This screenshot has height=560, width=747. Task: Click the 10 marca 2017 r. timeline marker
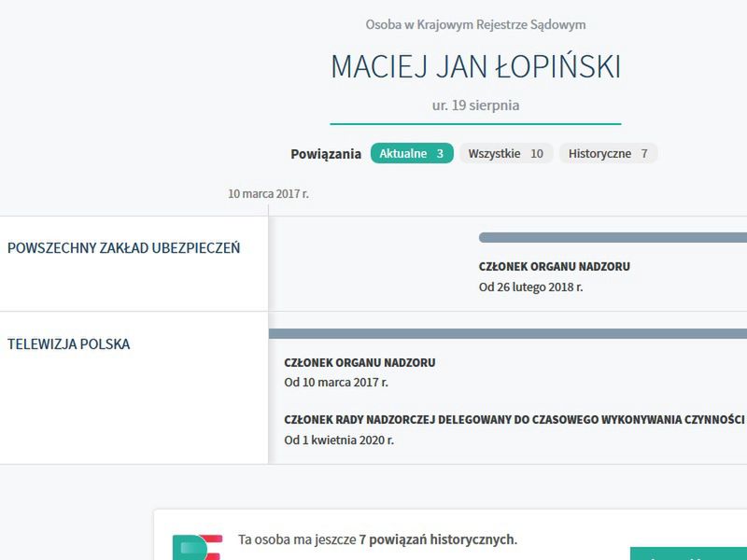tap(268, 194)
